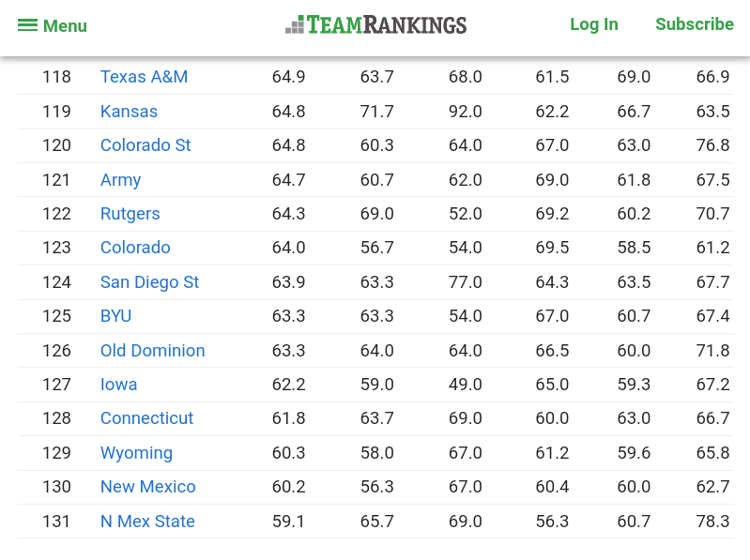The height and width of the screenshot is (560, 750).
Task: Select the Kansas team link
Action: (x=129, y=112)
